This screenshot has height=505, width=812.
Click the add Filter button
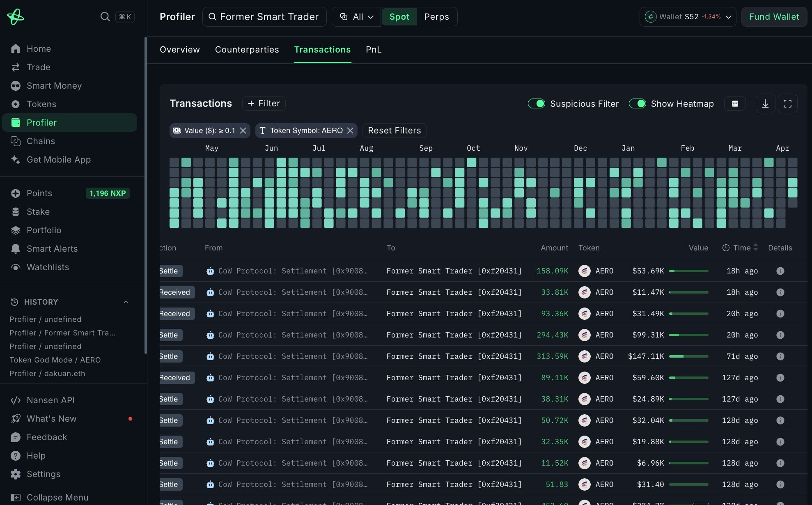(x=264, y=103)
